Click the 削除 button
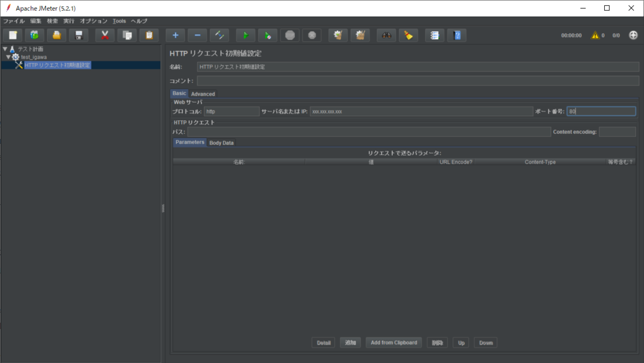The width and height of the screenshot is (644, 363). click(437, 343)
